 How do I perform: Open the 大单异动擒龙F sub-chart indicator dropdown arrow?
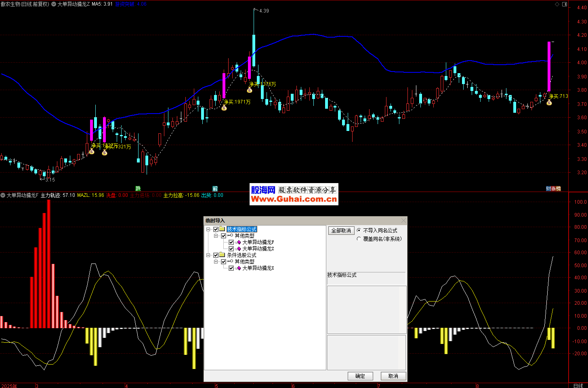[x=3, y=195]
